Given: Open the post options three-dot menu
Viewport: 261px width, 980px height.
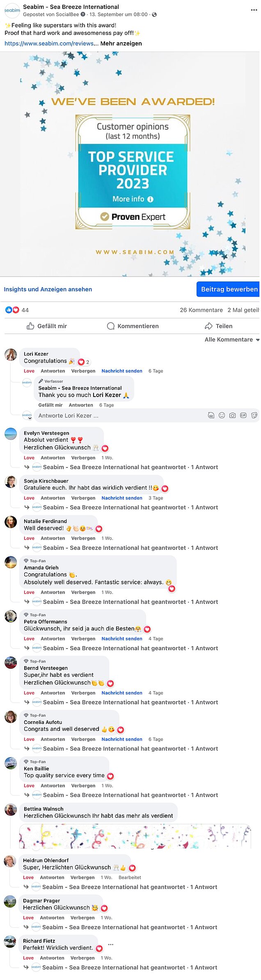Looking at the screenshot, I should pyautogui.click(x=254, y=10).
